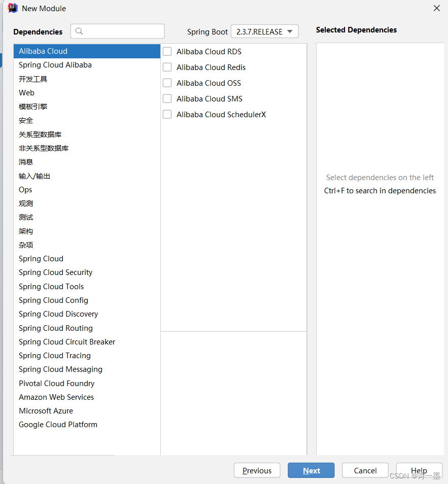
Task: Click the search magnifier icon
Action: (x=79, y=31)
